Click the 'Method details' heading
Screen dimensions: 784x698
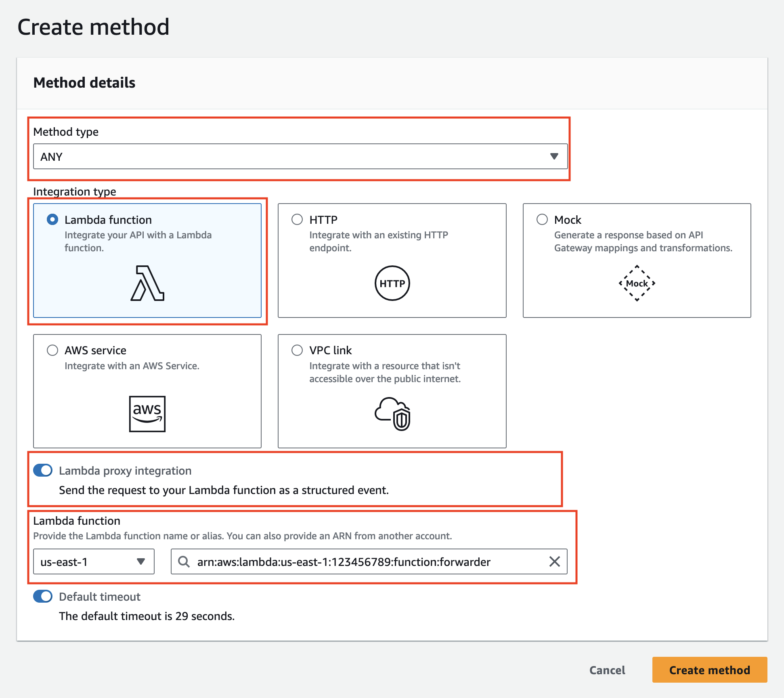[x=84, y=83]
